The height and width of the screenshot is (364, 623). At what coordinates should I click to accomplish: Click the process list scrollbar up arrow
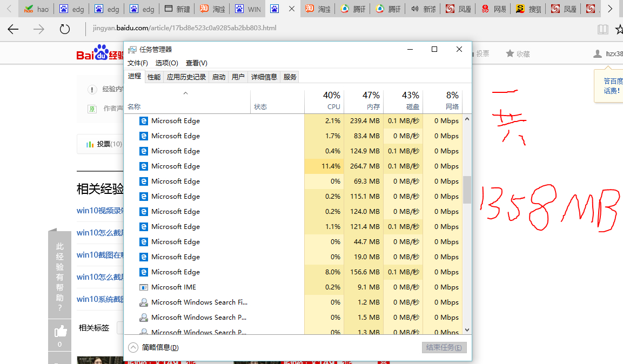[467, 119]
